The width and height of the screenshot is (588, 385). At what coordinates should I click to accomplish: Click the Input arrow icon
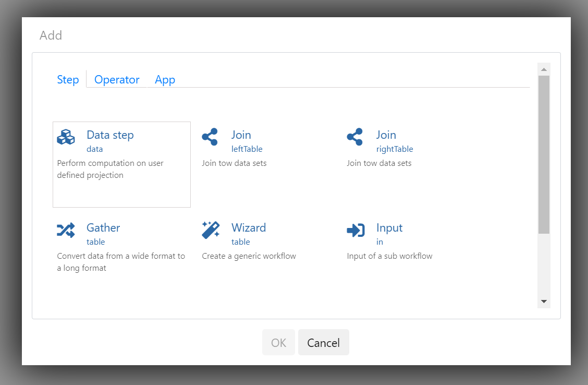tap(356, 230)
